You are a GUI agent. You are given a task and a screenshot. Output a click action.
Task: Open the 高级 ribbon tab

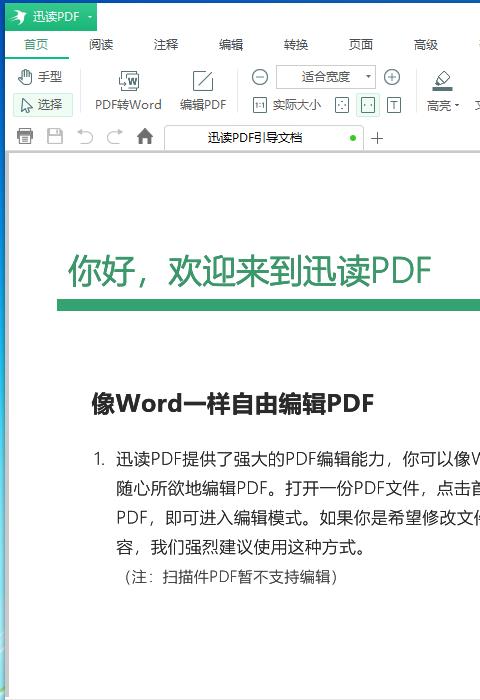[x=426, y=45]
